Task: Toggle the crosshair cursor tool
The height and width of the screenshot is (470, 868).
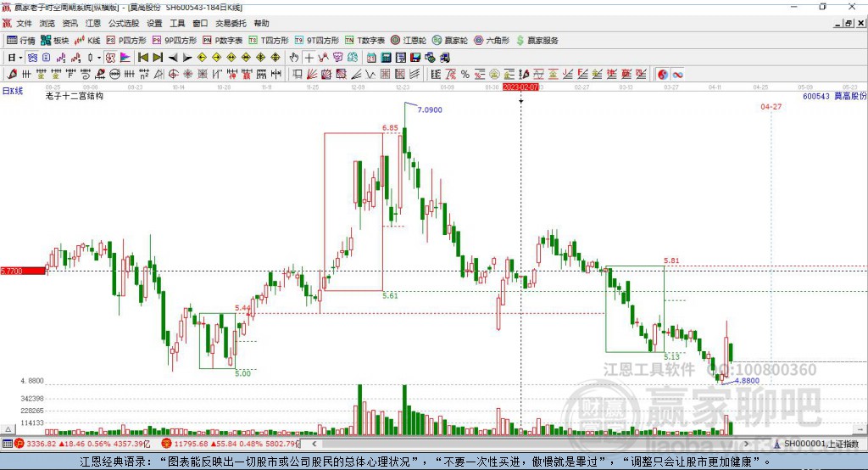Action: [309, 58]
